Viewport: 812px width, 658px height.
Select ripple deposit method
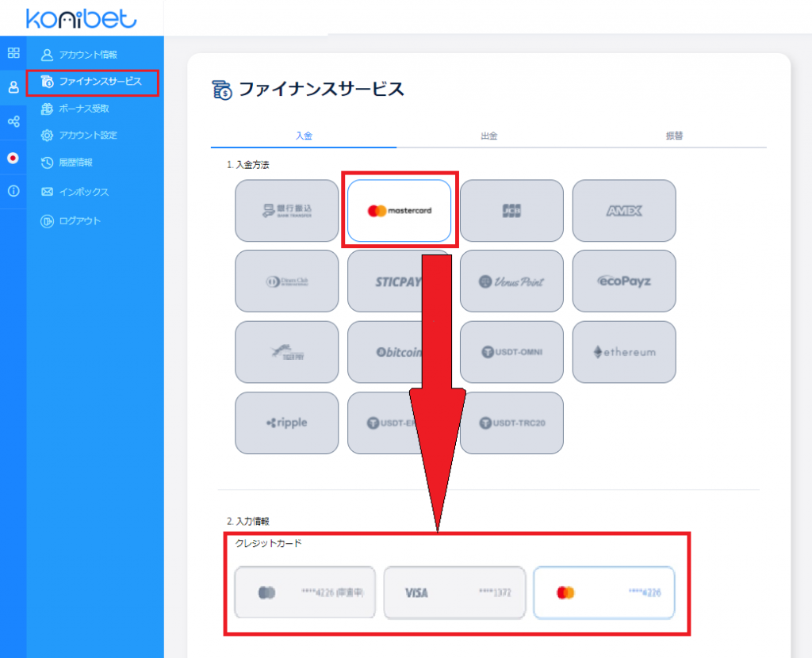coord(287,423)
